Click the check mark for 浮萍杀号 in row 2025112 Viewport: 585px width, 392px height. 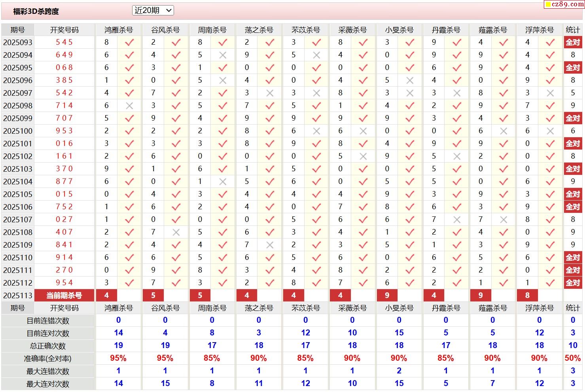click(x=550, y=283)
